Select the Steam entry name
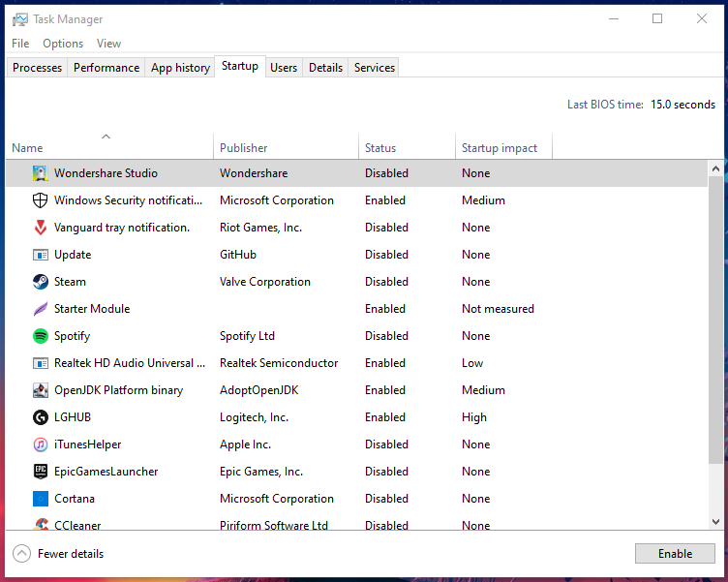728x582 pixels. (x=70, y=282)
